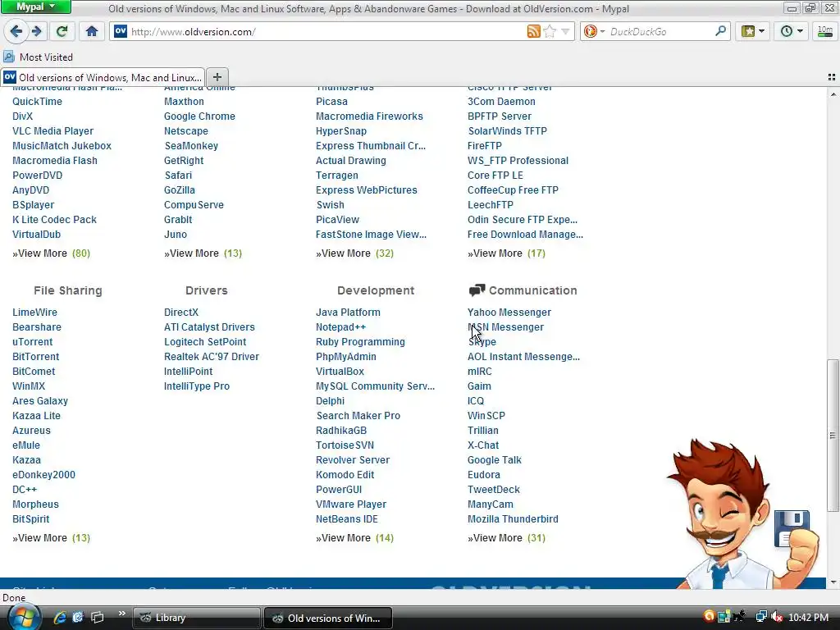840x630 pixels.
Task: Open the WS_FTP Professional link
Action: click(518, 160)
